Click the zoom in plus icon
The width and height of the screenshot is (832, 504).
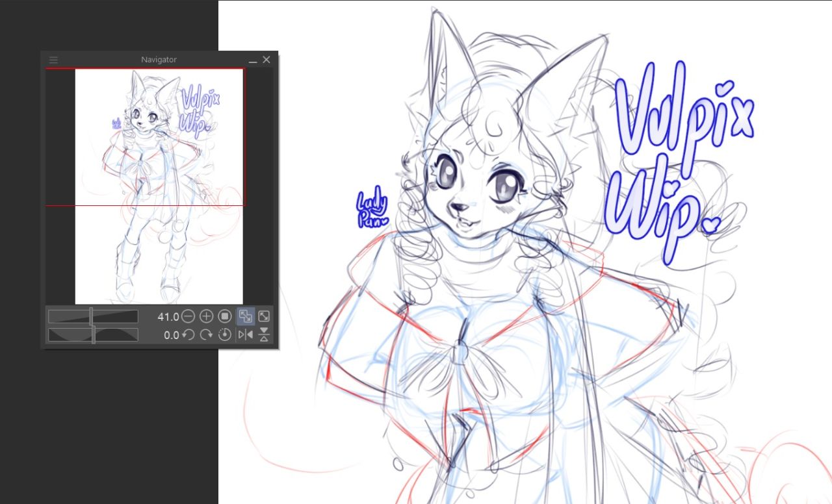[x=206, y=316]
